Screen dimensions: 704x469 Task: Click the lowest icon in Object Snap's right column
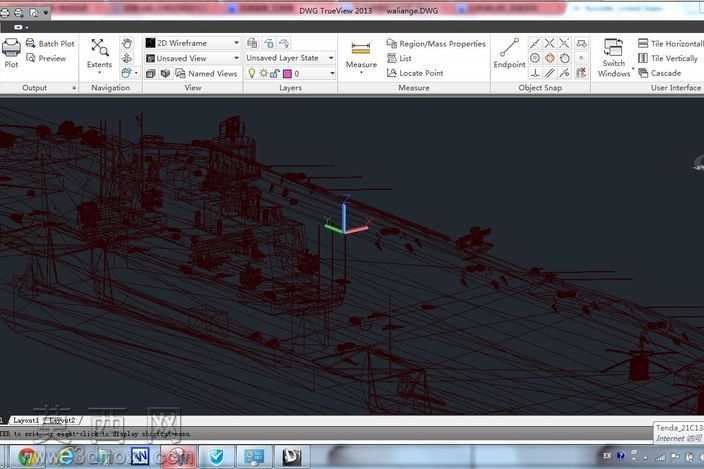pyautogui.click(x=581, y=73)
